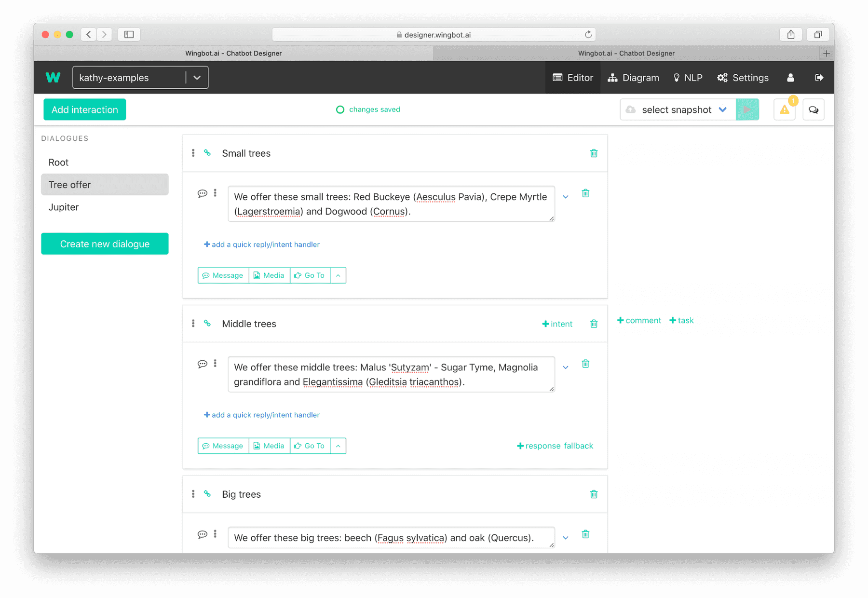Click the green play snapshot button

(747, 109)
